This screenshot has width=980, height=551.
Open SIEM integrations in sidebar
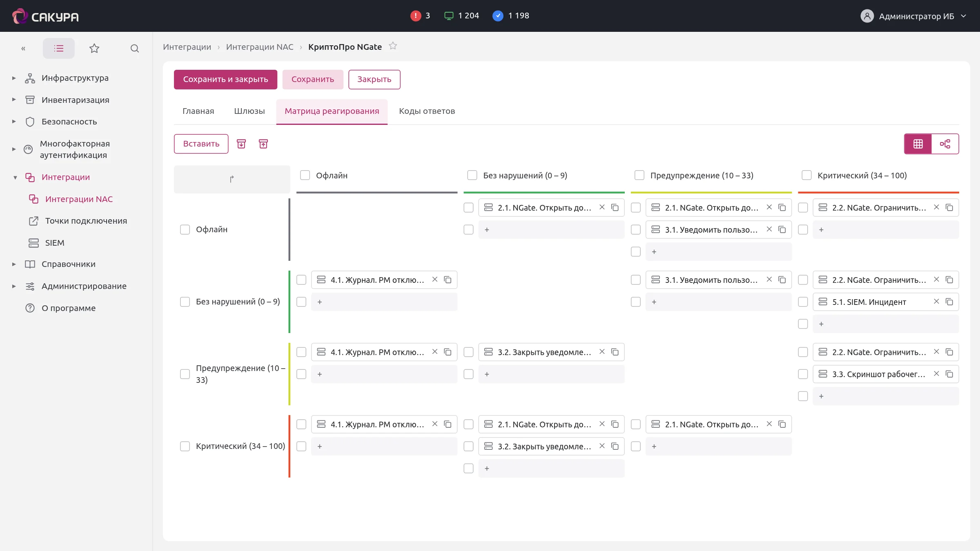(x=55, y=243)
